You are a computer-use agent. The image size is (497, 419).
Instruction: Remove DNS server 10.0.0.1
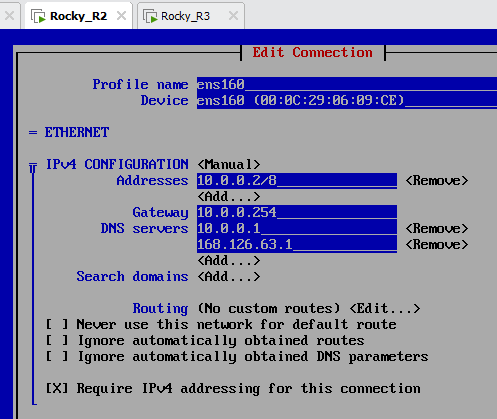(x=437, y=229)
